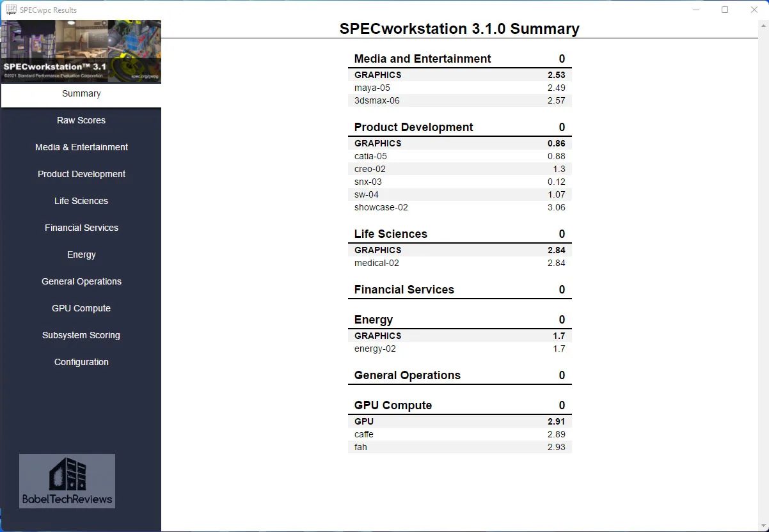The width and height of the screenshot is (769, 532).
Task: Show the Energy sidebar results page
Action: (81, 254)
